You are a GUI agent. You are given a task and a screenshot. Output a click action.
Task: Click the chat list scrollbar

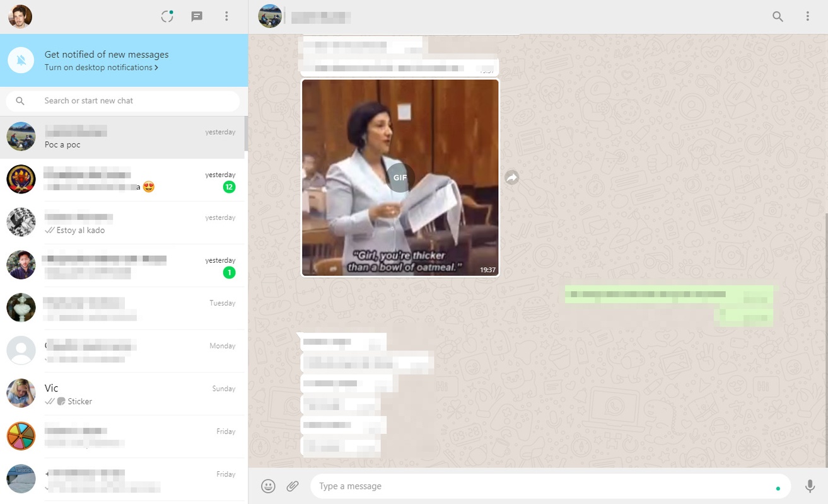246,134
